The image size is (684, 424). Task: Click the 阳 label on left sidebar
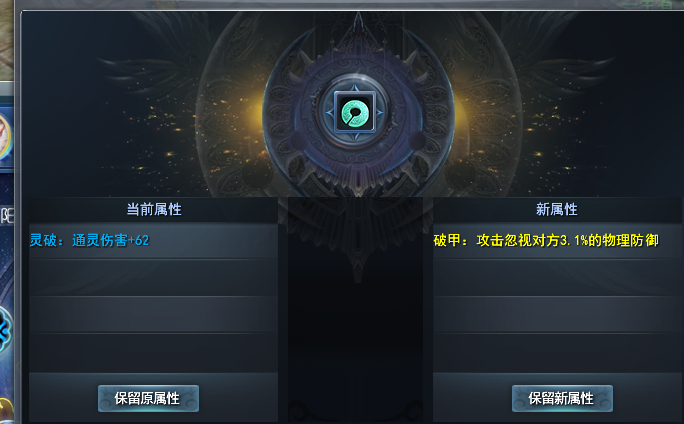tap(7, 215)
